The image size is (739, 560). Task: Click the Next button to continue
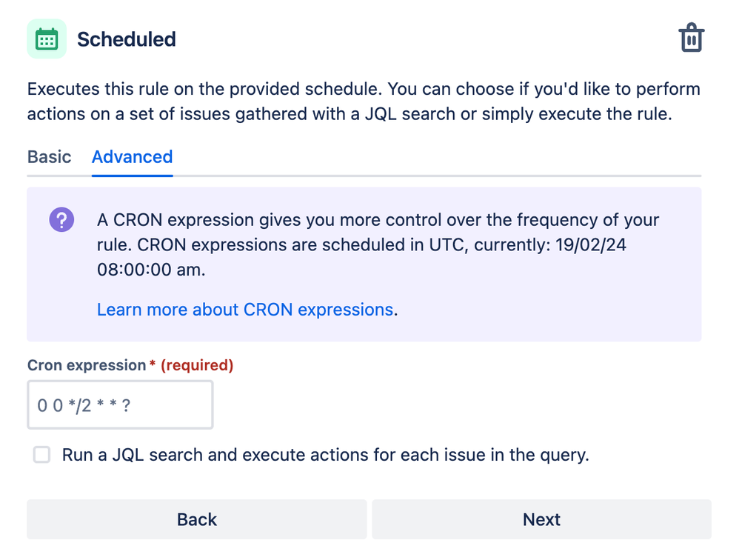pyautogui.click(x=541, y=519)
